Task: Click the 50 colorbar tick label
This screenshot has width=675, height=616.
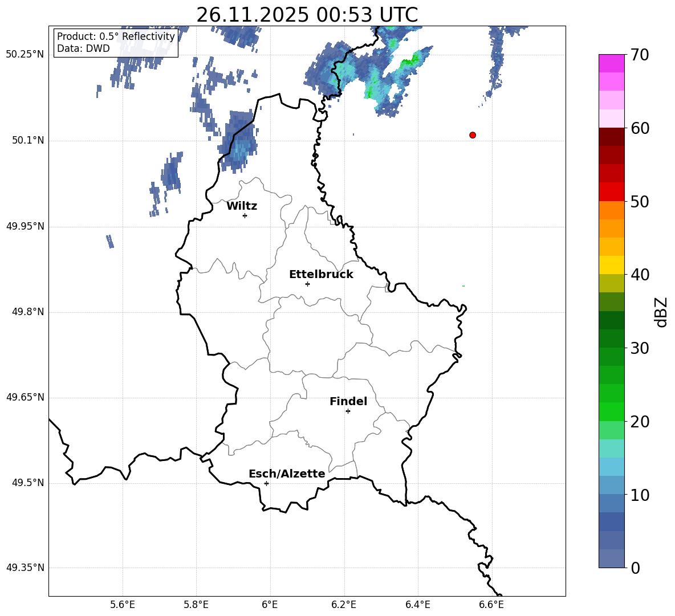Action: coord(640,201)
